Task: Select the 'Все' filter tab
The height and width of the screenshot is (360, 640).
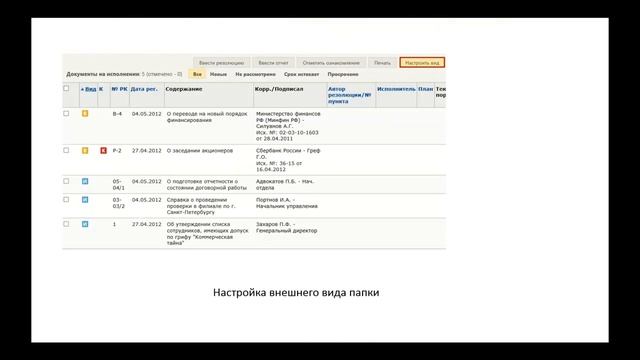Action: 197,74
